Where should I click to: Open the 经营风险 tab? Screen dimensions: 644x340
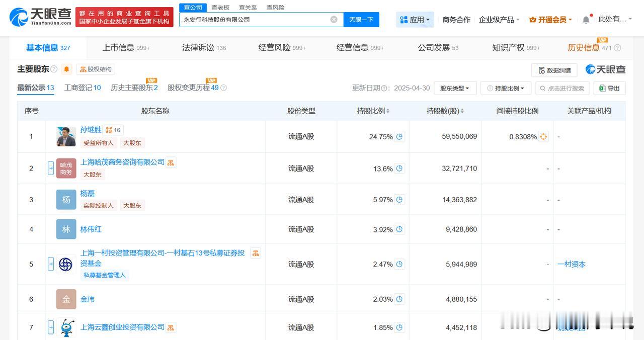tap(282, 48)
